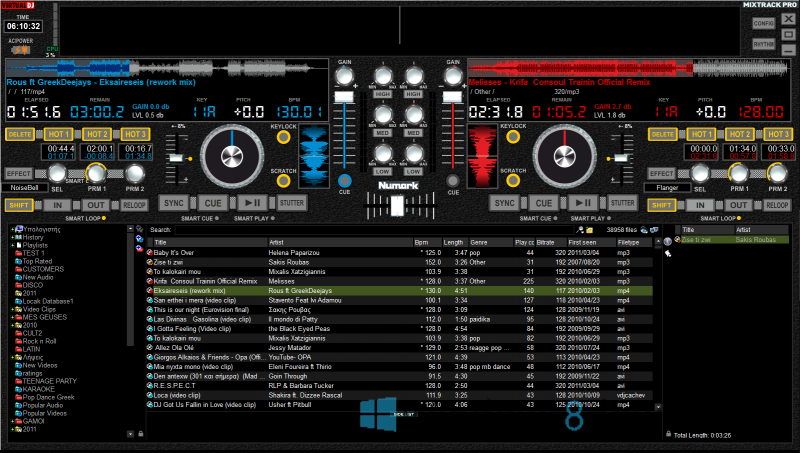The image size is (800, 453).
Task: Click the small icon at top of folder toolbar
Action: [x=139, y=230]
